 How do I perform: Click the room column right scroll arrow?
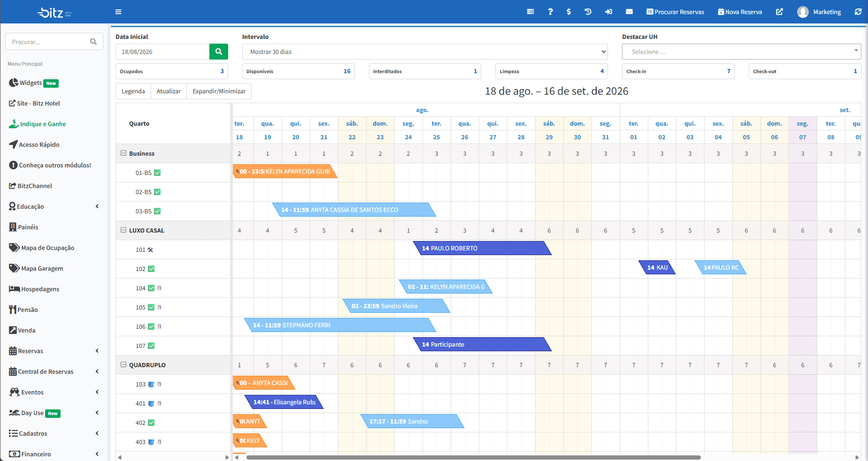coord(227,457)
